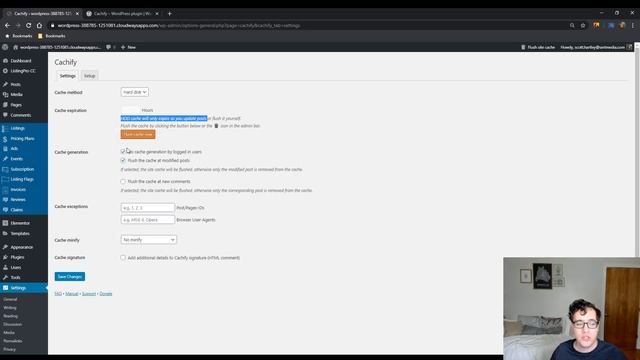Open the FAQ link
640x360 pixels.
coord(58,294)
